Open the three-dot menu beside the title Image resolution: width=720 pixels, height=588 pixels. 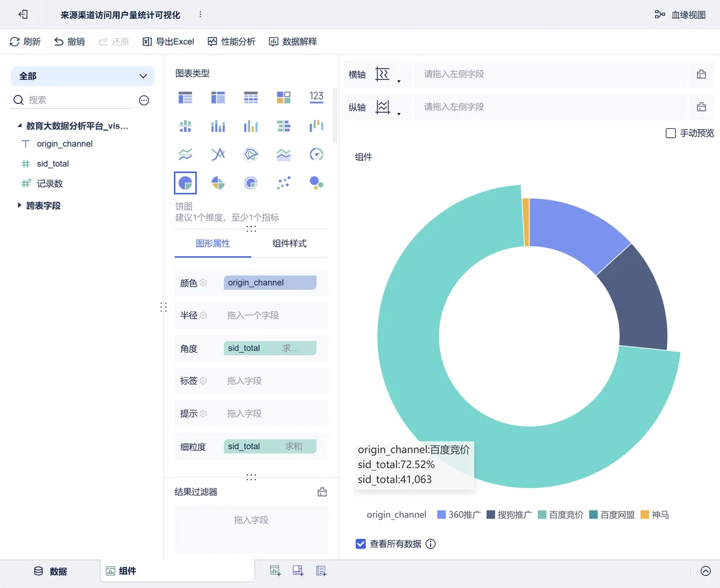click(200, 15)
